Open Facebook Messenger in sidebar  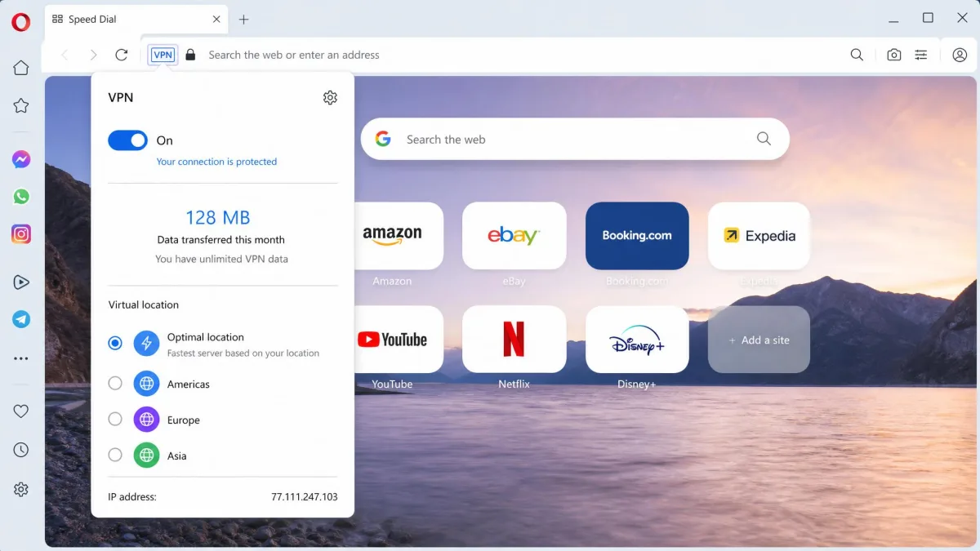[21, 160]
